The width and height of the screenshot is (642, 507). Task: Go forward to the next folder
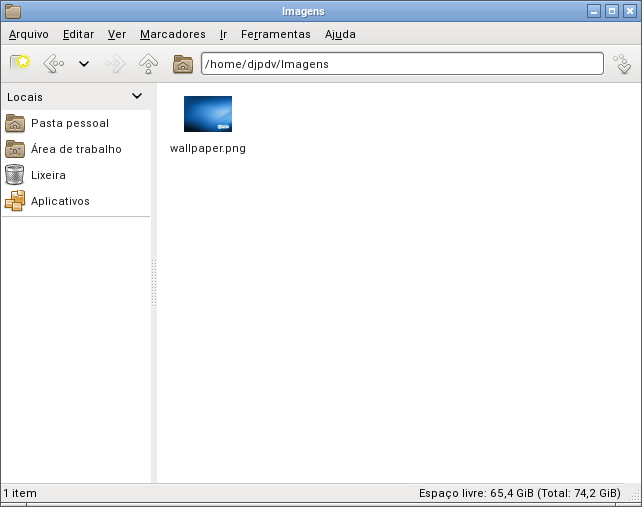pos(115,63)
